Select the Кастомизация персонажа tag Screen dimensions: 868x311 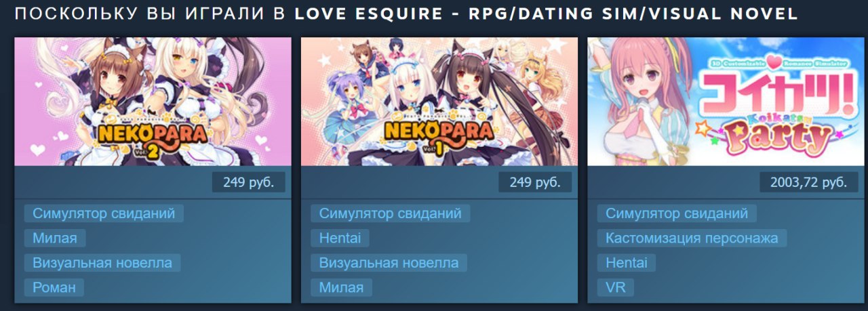pyautogui.click(x=692, y=238)
